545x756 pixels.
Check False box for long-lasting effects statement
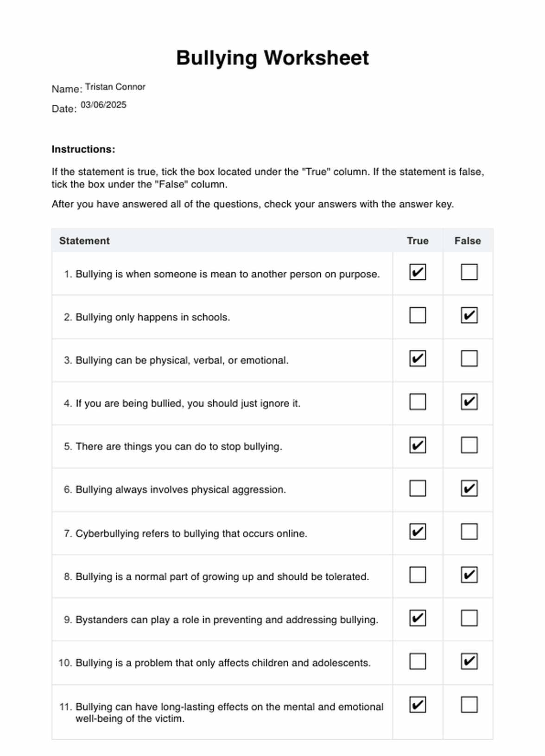coord(469,705)
